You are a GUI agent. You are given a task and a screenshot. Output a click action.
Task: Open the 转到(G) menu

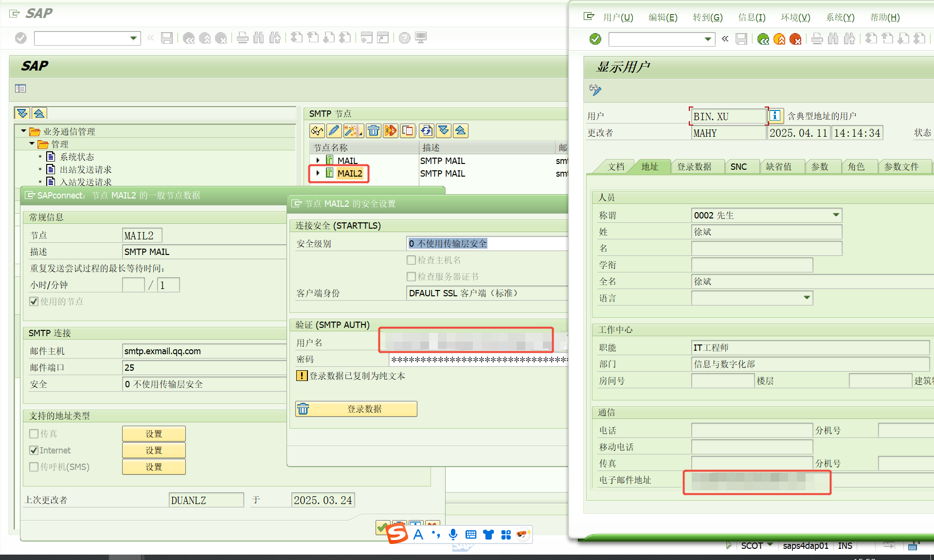pyautogui.click(x=707, y=18)
